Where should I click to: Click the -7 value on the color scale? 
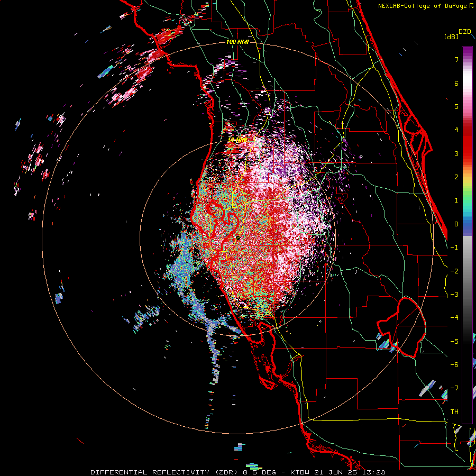tap(454, 388)
